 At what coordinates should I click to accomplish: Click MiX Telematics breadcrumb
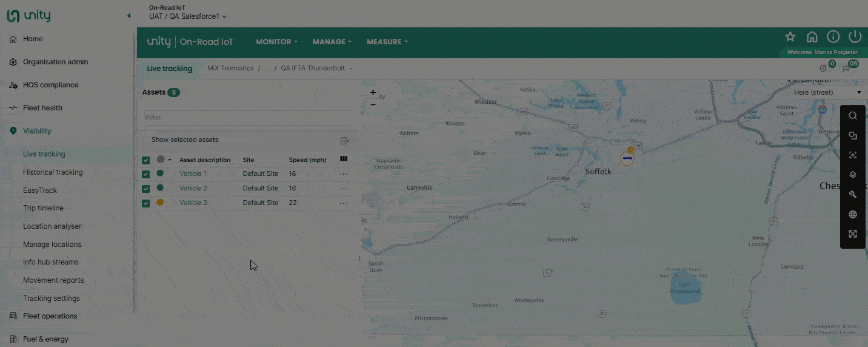pos(230,69)
